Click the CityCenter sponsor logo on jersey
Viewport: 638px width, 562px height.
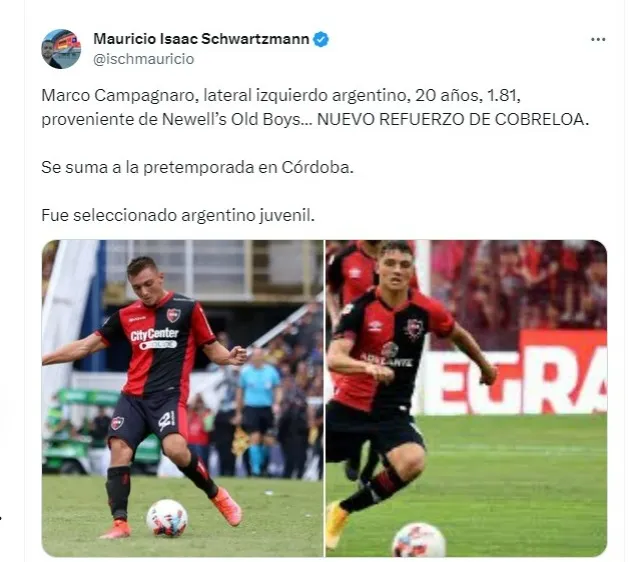pos(154,339)
